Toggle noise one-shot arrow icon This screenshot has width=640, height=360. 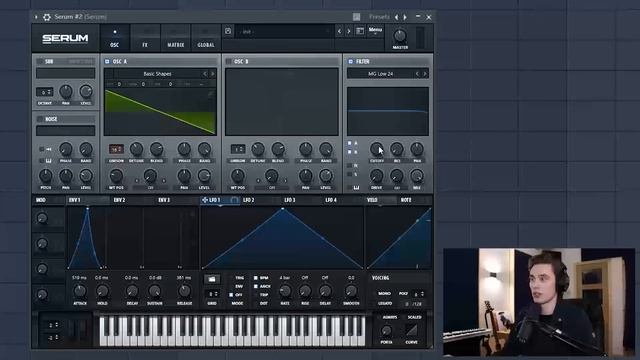coord(48,149)
